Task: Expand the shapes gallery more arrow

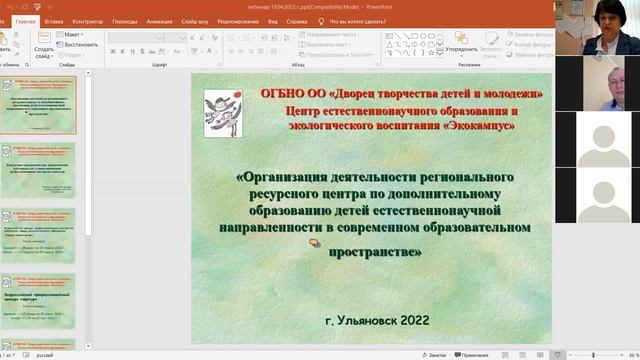Action: coord(440,53)
